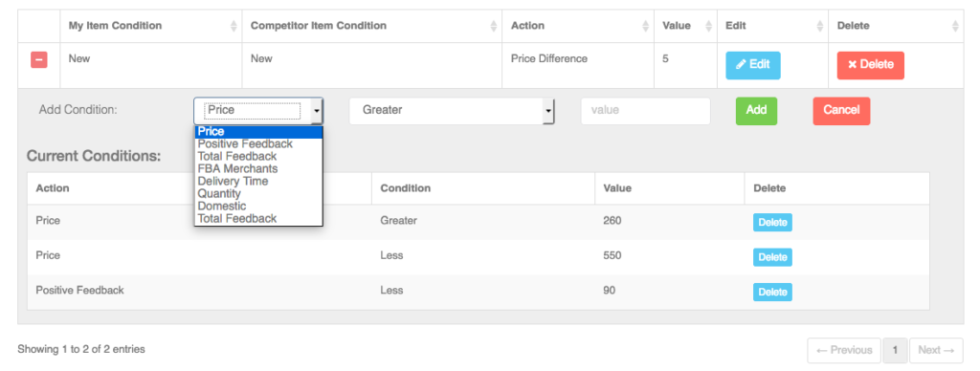Choose Delivery Time from the dropdown list
980x371 pixels.
[258, 181]
